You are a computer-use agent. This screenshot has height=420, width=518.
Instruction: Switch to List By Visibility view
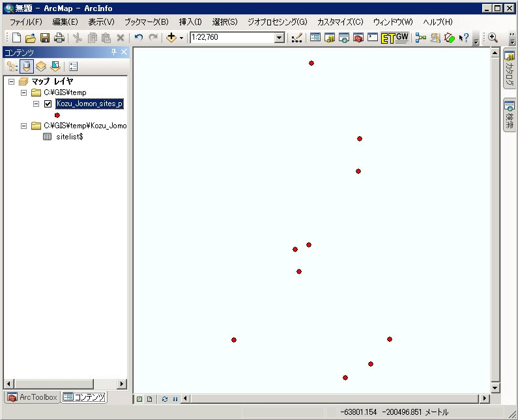coord(41,66)
